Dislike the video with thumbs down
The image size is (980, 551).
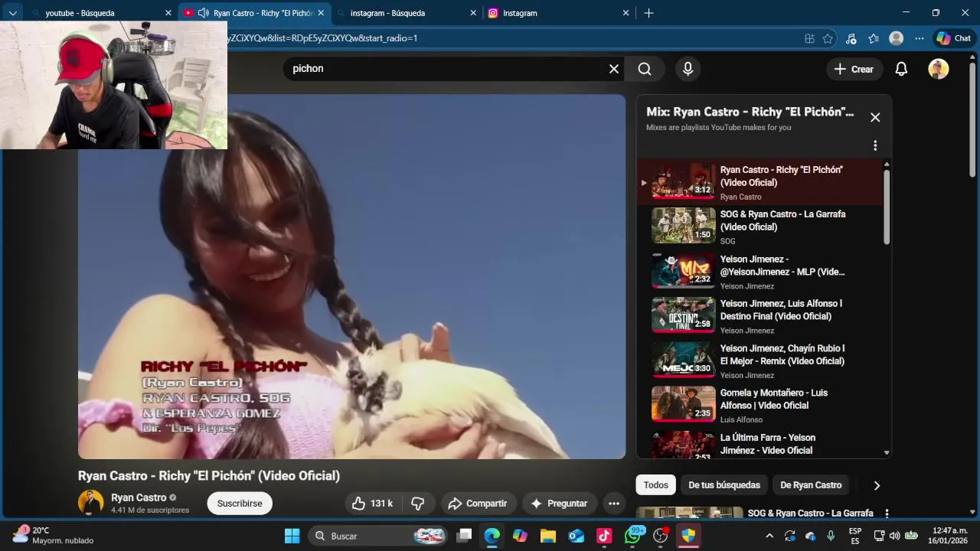tap(418, 504)
